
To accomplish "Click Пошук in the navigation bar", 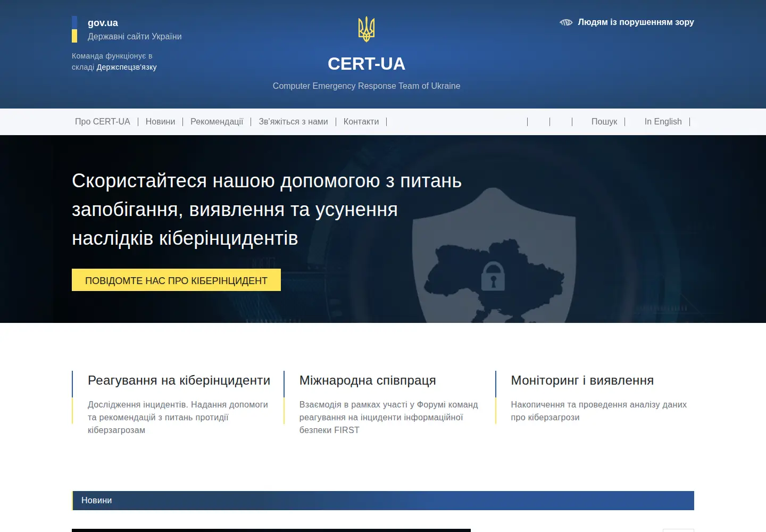I will 604,121.
